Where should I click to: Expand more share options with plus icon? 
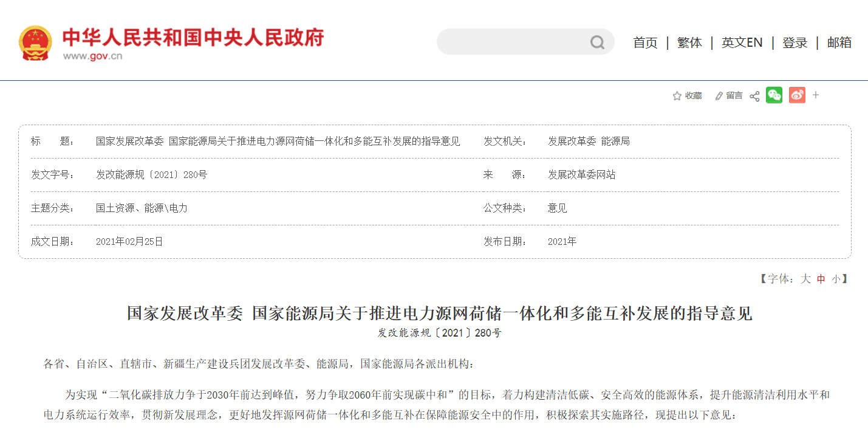(x=816, y=95)
